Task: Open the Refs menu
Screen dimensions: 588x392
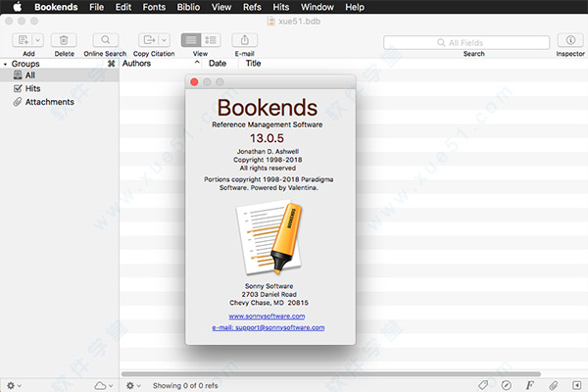Action: point(252,7)
